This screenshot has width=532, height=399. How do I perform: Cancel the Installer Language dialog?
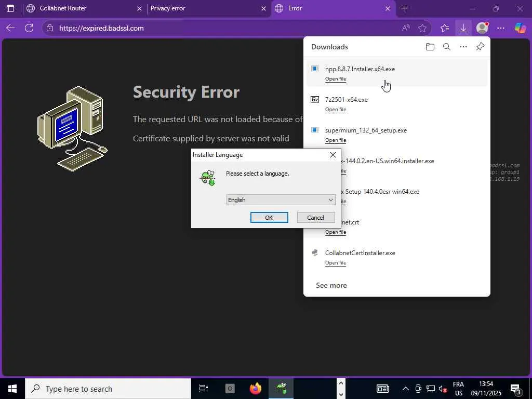tap(316, 218)
